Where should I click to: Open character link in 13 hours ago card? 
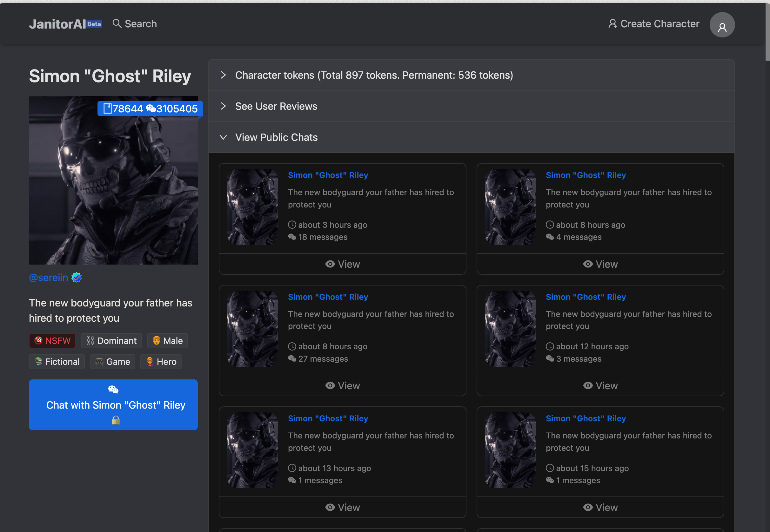coord(328,418)
